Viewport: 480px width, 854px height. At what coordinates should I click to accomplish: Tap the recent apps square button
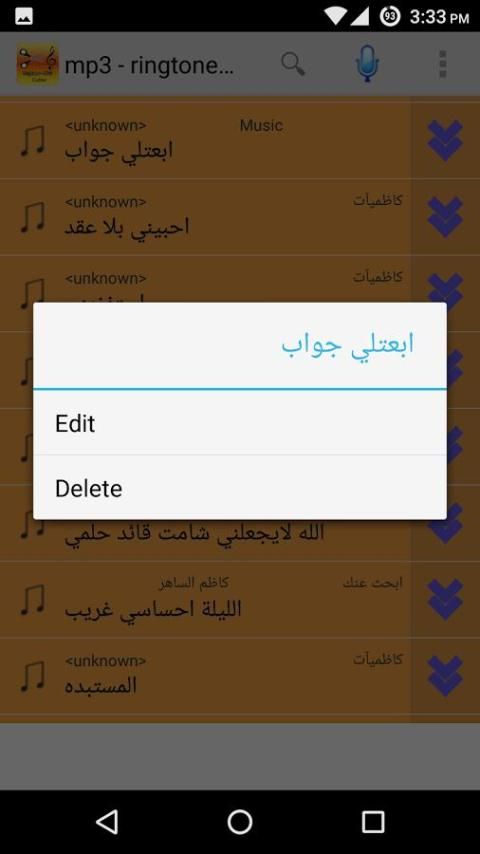[373, 821]
